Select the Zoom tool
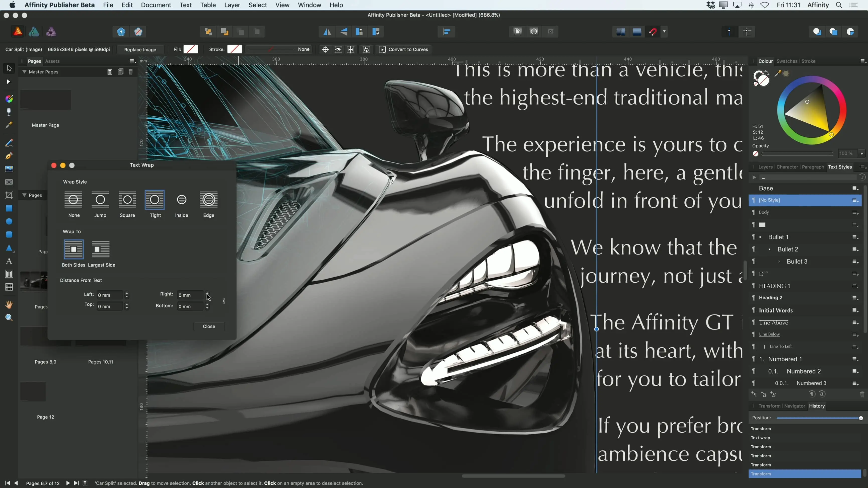 9,317
